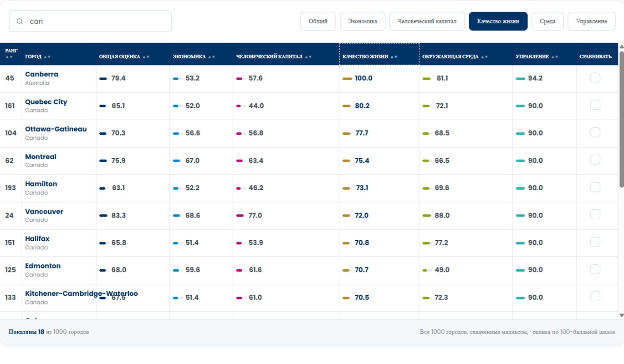Click Canberra's quality-of-life score bar
The image size is (624, 364).
(x=347, y=79)
